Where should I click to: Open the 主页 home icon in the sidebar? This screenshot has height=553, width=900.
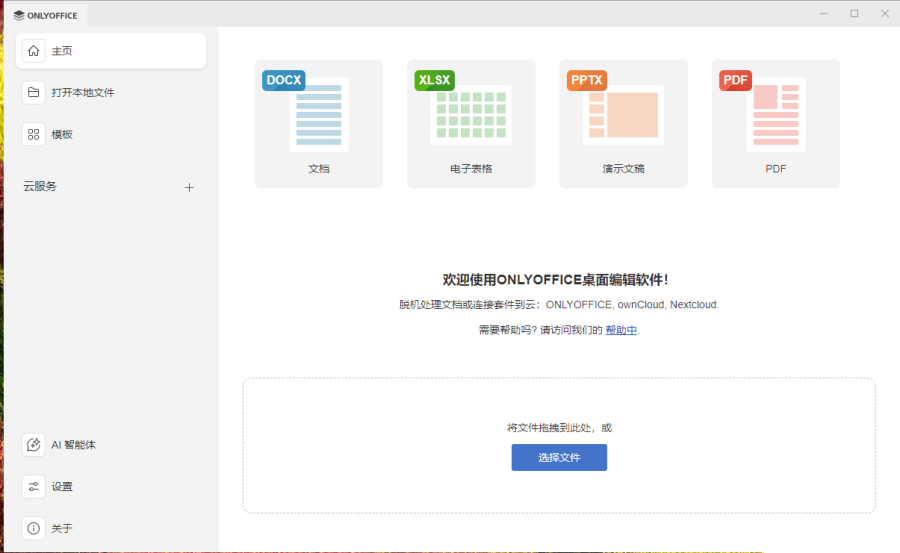coord(33,51)
